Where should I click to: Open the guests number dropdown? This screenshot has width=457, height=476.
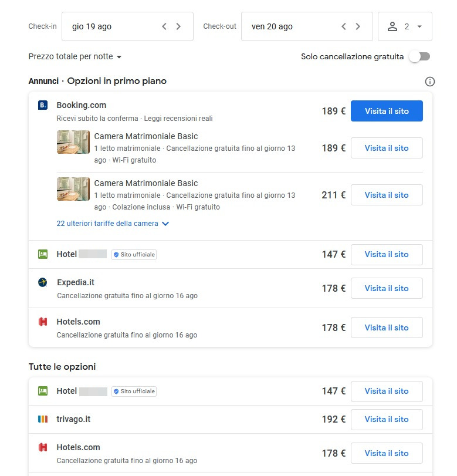[x=405, y=26]
